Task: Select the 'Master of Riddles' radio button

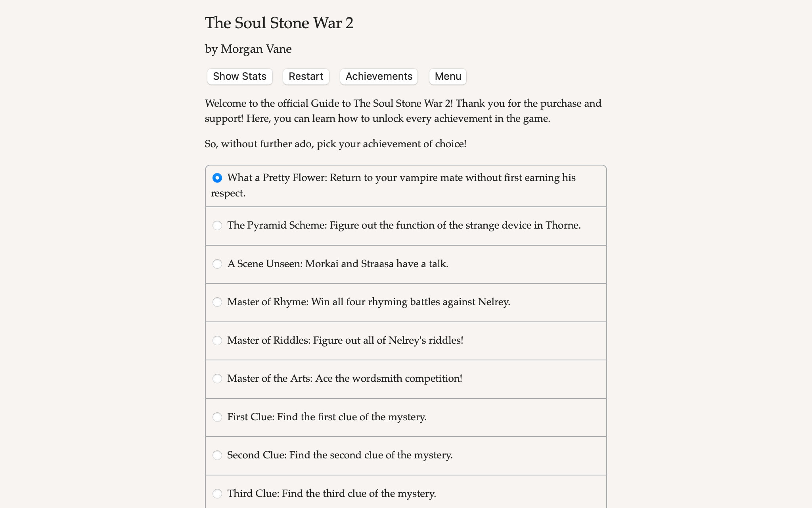Action: [x=217, y=341]
